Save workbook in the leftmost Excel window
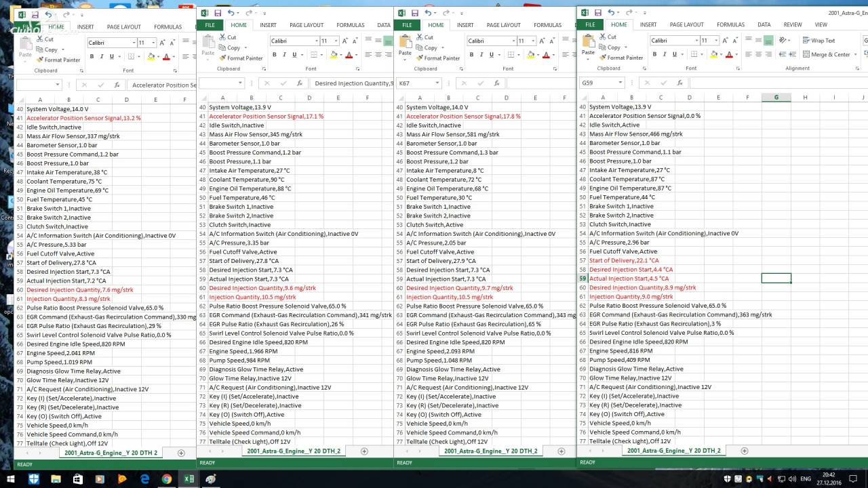The width and height of the screenshot is (868, 488). [x=35, y=14]
